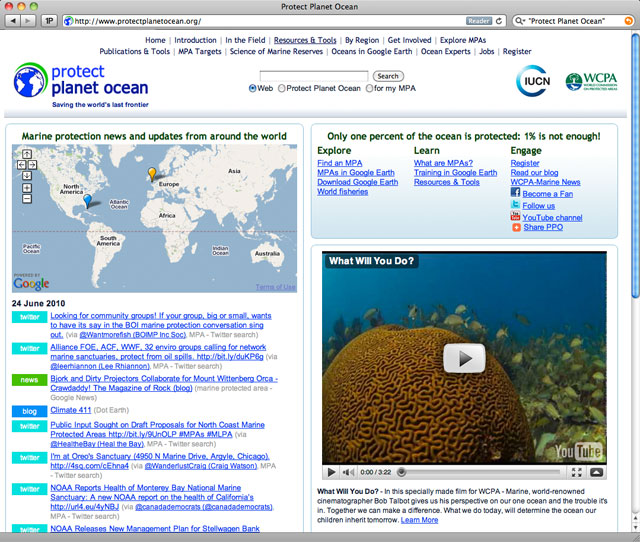Visit the WCPA logo
640x542 pixels.
point(591,81)
